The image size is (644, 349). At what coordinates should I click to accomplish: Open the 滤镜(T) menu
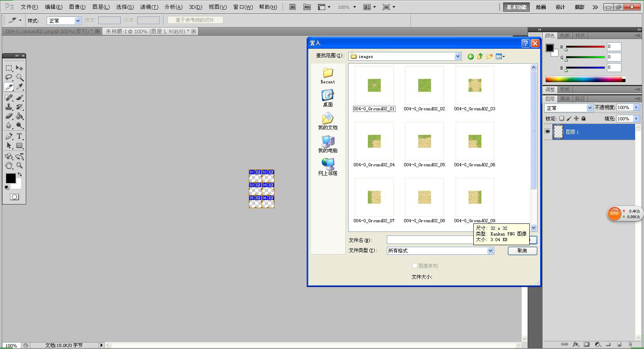point(149,7)
